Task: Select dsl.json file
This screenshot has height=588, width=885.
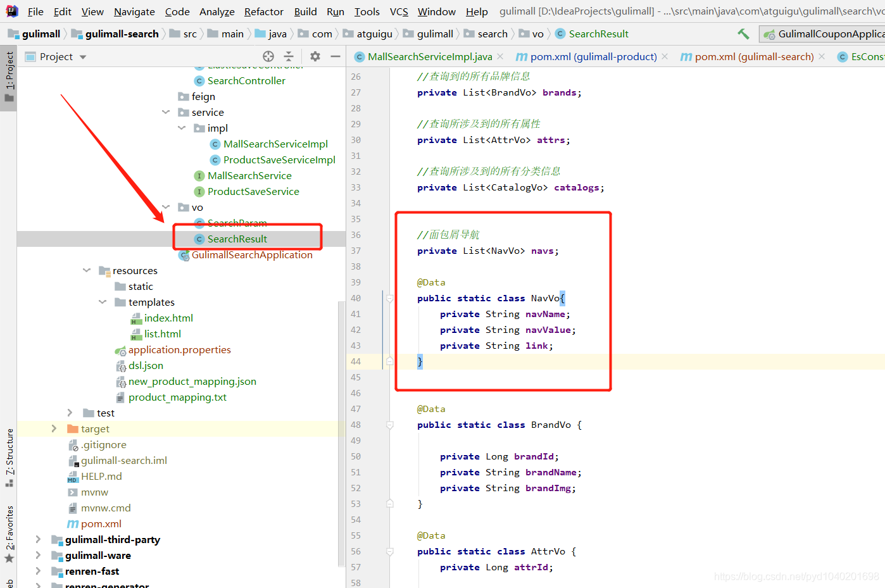Action: pyautogui.click(x=146, y=365)
